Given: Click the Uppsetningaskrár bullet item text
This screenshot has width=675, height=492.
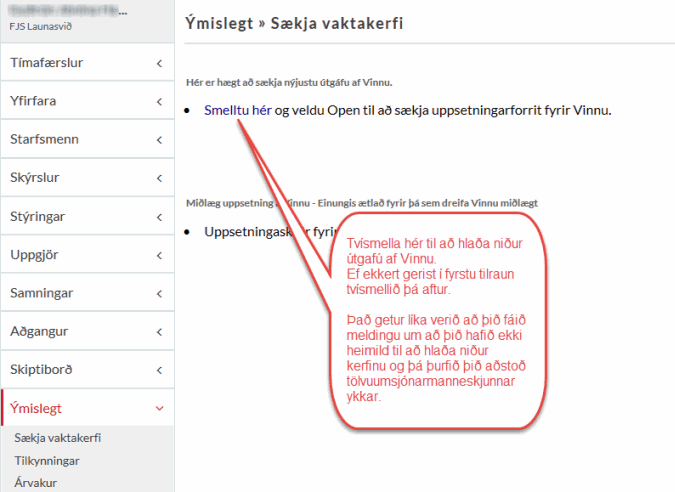Looking at the screenshot, I should click(x=269, y=232).
